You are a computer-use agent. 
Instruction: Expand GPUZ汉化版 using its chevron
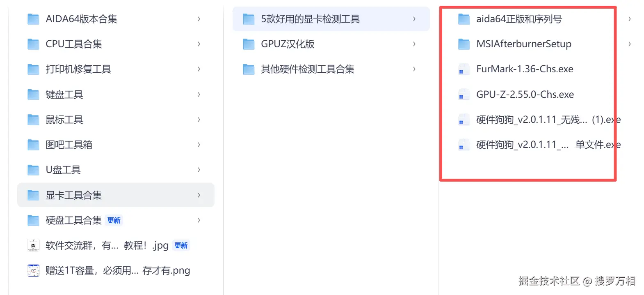(x=414, y=44)
